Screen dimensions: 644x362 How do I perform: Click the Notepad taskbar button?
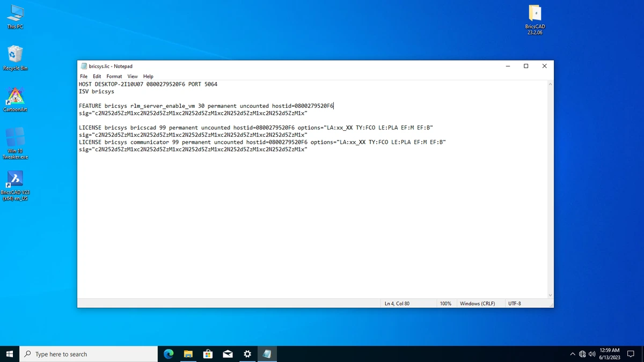pyautogui.click(x=267, y=354)
